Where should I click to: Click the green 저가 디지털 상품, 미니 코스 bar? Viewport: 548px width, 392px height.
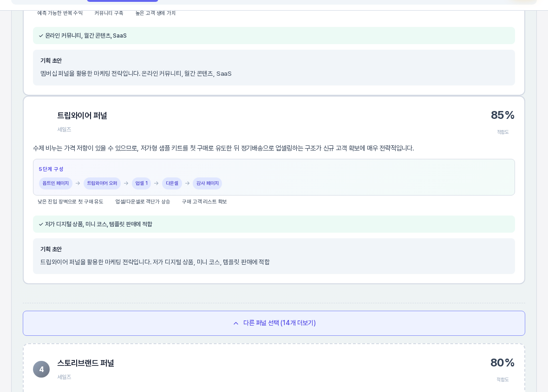pyautogui.click(x=274, y=224)
